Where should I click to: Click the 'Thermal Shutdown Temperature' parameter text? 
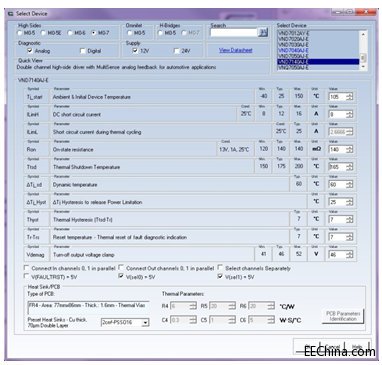click(x=86, y=167)
